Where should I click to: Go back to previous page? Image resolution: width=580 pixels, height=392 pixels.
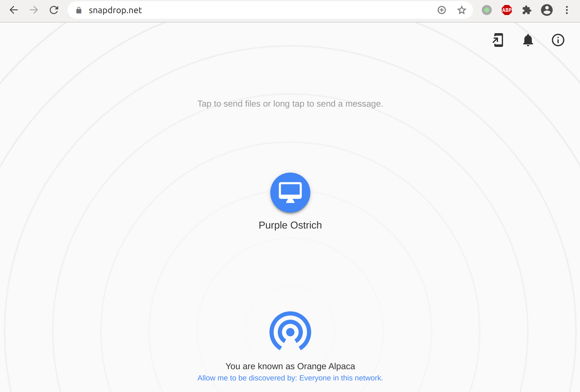[14, 10]
